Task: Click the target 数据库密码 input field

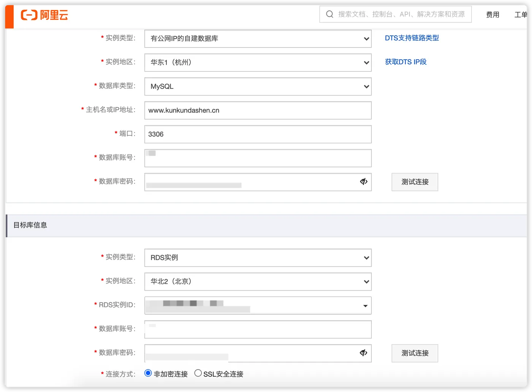Action: [258, 353]
